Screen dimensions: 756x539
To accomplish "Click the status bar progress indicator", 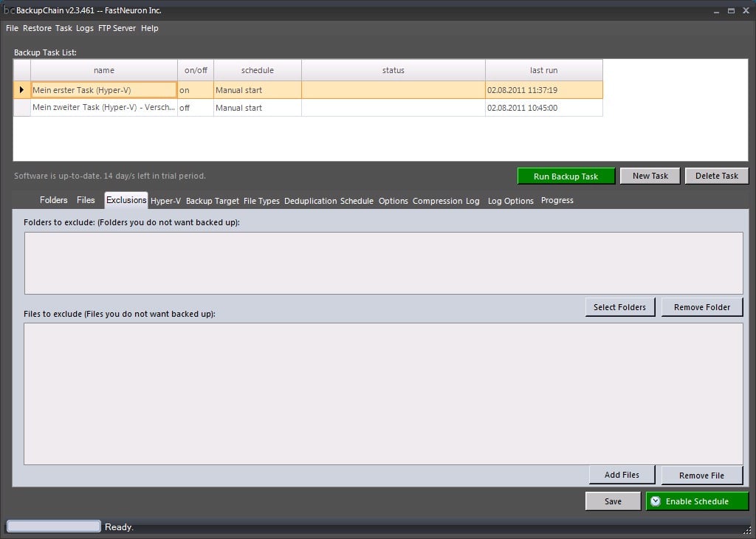I will click(53, 526).
